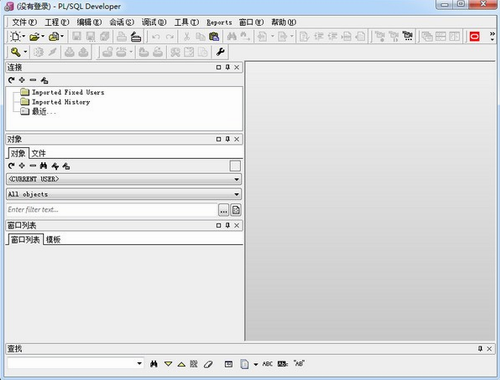Open the search text history dropdown

pos(139,363)
